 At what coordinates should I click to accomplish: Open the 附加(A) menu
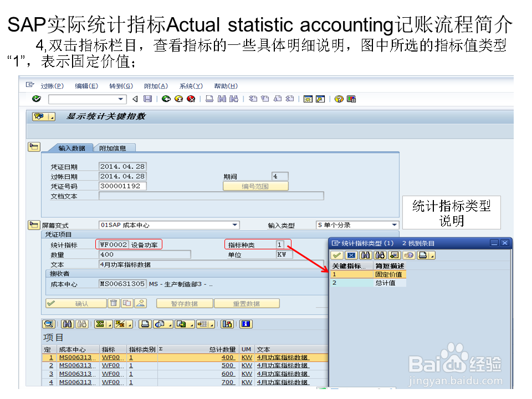coord(156,86)
